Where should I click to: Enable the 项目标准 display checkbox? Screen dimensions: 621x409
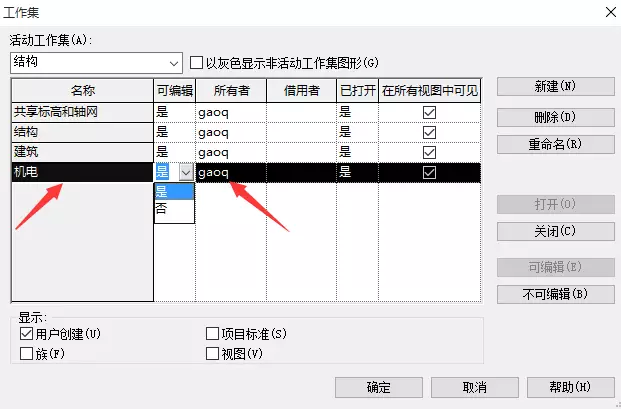(212, 333)
